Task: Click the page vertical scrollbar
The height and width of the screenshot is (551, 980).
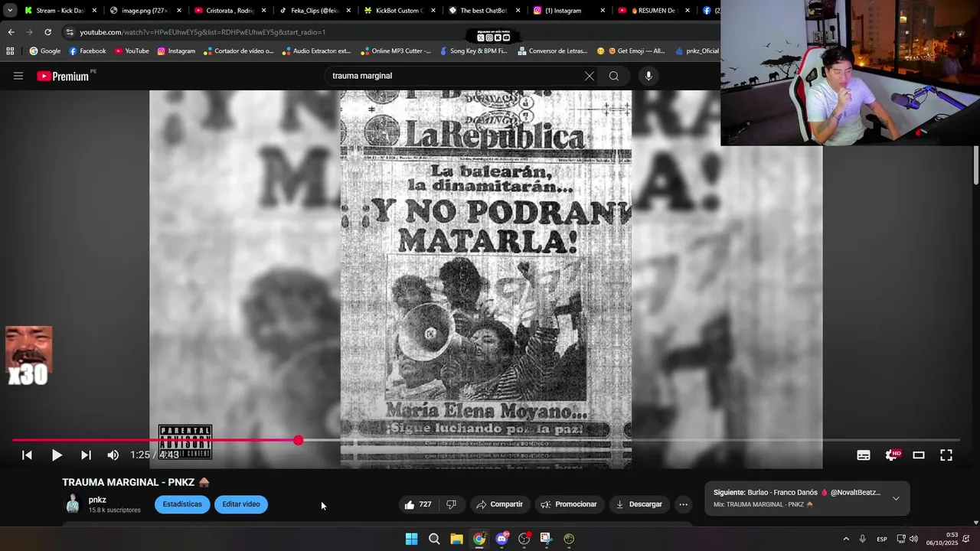Action: [x=975, y=165]
